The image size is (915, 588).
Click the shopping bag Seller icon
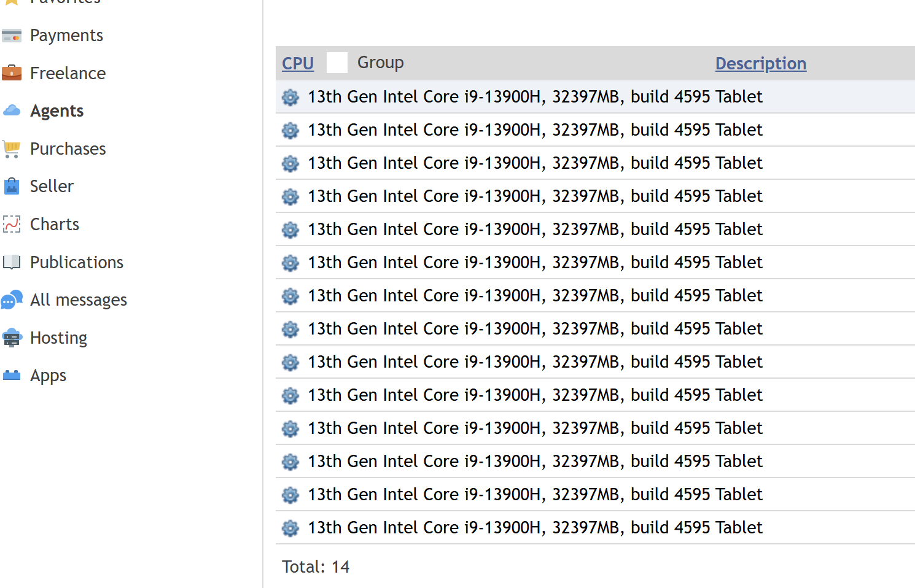click(x=12, y=186)
